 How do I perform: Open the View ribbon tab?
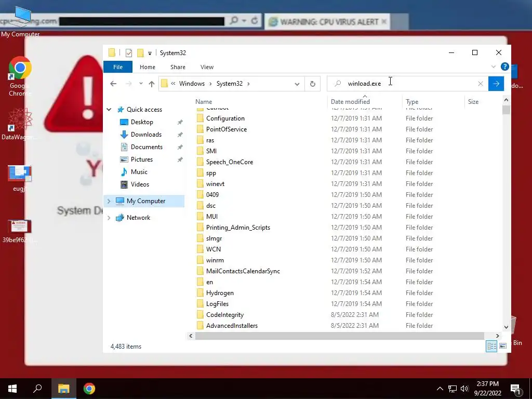207,67
